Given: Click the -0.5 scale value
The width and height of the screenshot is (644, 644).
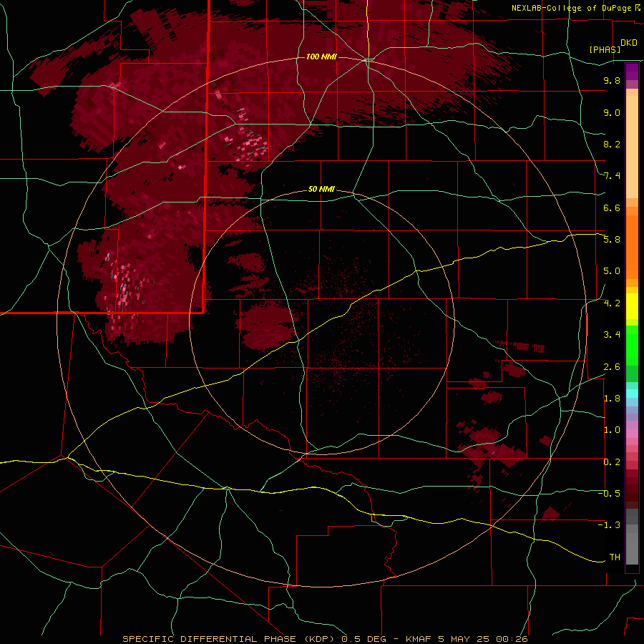Looking at the screenshot, I should (x=609, y=494).
